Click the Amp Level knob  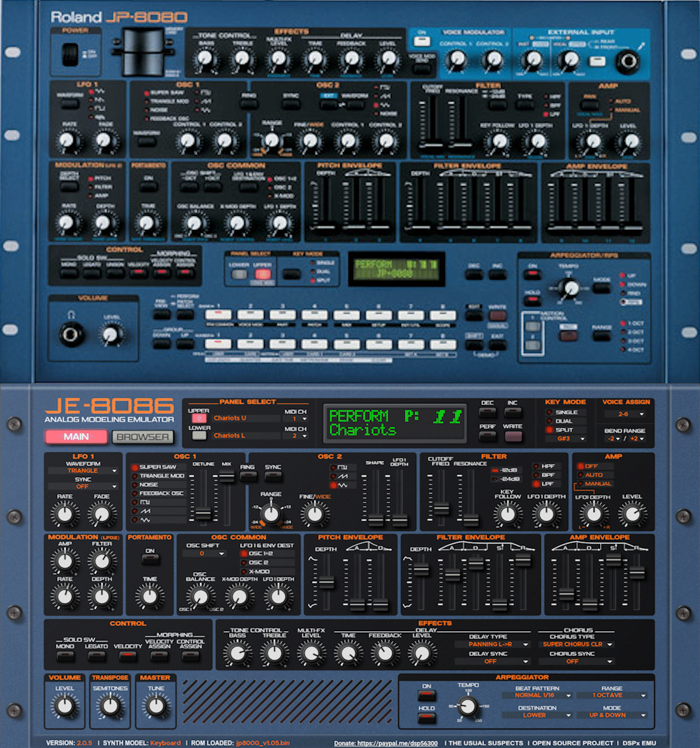[x=631, y=514]
